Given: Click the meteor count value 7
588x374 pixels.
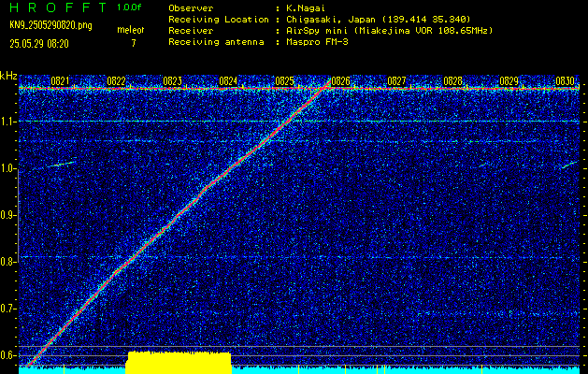Looking at the screenshot, I should 133,43.
